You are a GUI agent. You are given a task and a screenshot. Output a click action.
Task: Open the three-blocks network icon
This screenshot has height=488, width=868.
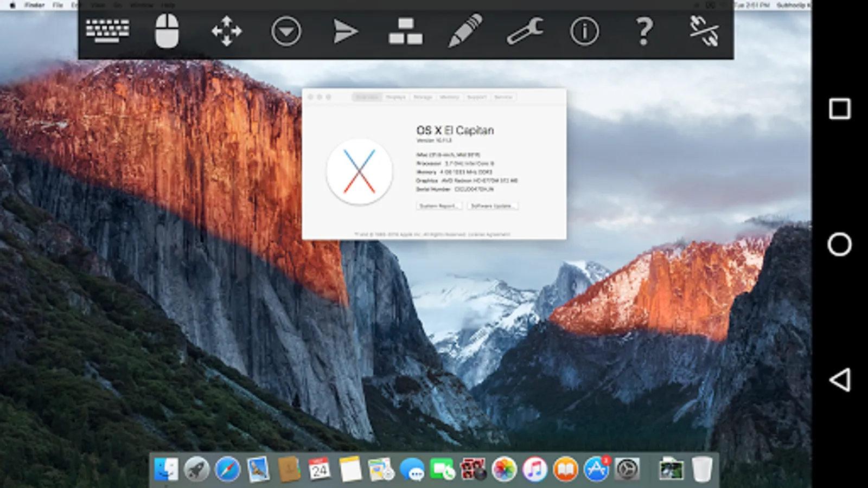(405, 31)
